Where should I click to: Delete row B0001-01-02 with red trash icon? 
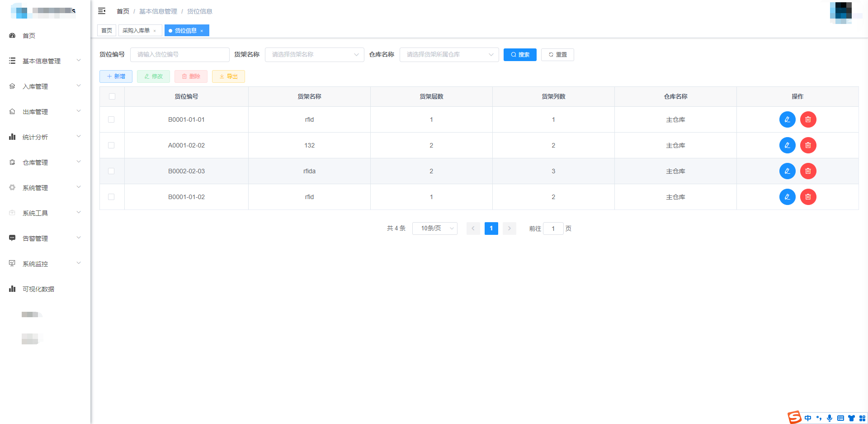tap(808, 197)
